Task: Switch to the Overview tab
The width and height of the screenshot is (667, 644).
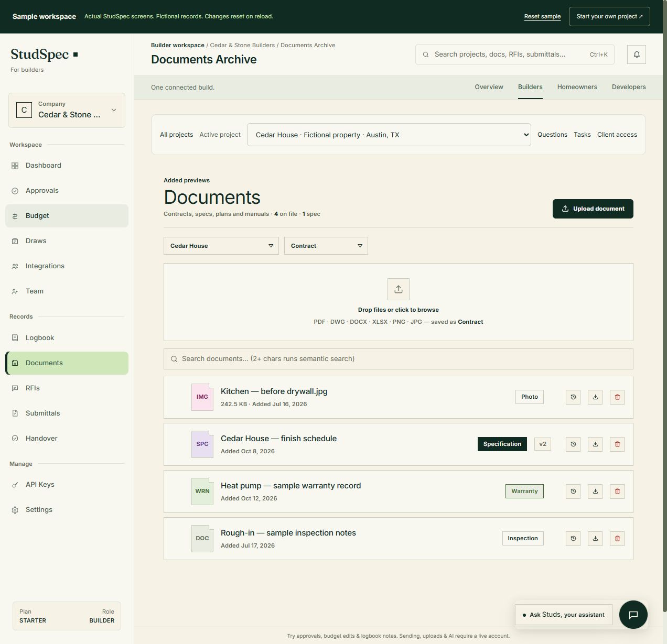Action: click(489, 87)
